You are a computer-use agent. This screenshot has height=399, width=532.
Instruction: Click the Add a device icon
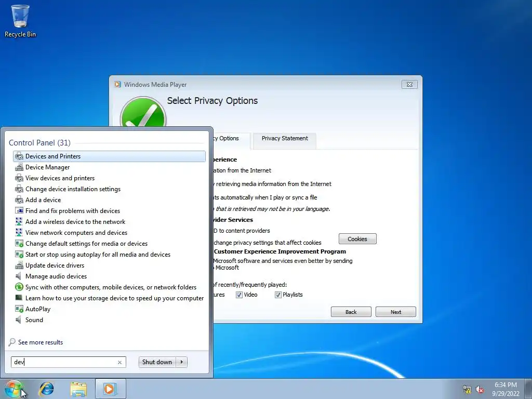19,200
